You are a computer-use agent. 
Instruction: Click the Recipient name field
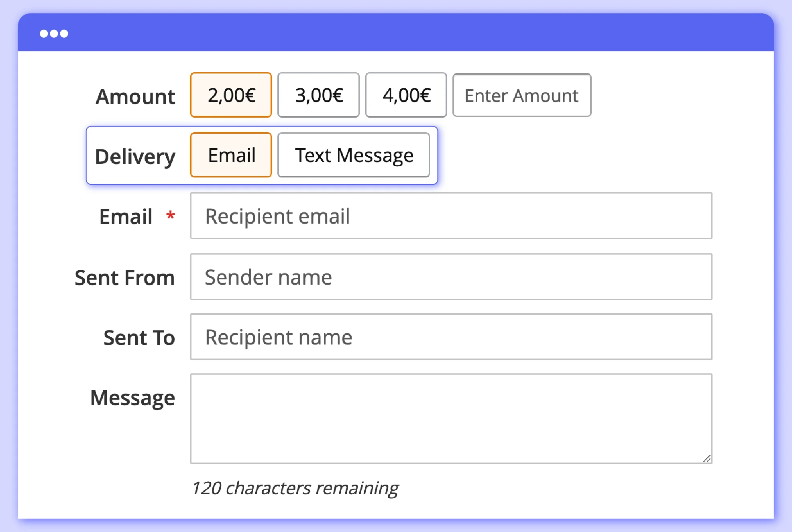pos(450,337)
